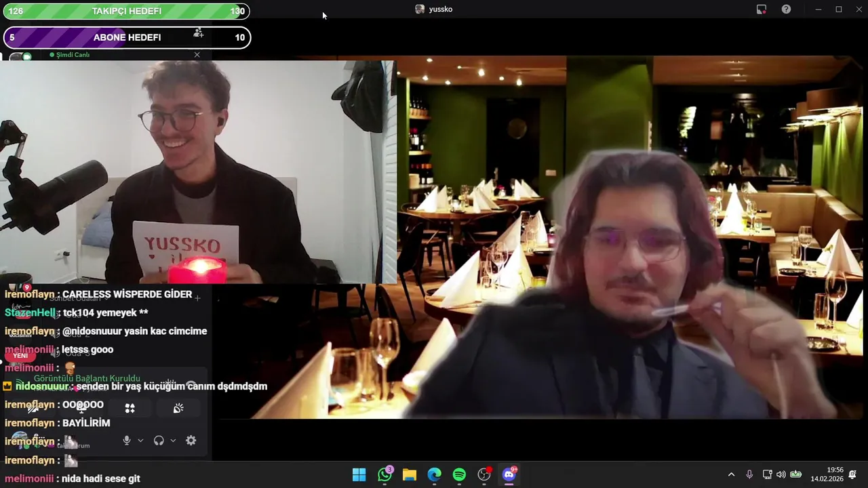Open WhatsApp from taskbar
868x488 pixels.
coord(384,474)
